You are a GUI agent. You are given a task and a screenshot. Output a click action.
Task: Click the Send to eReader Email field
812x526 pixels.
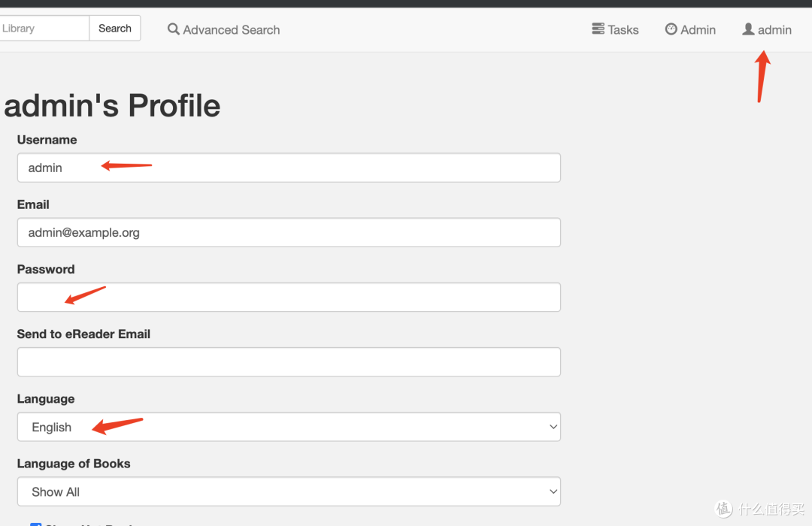click(x=289, y=361)
